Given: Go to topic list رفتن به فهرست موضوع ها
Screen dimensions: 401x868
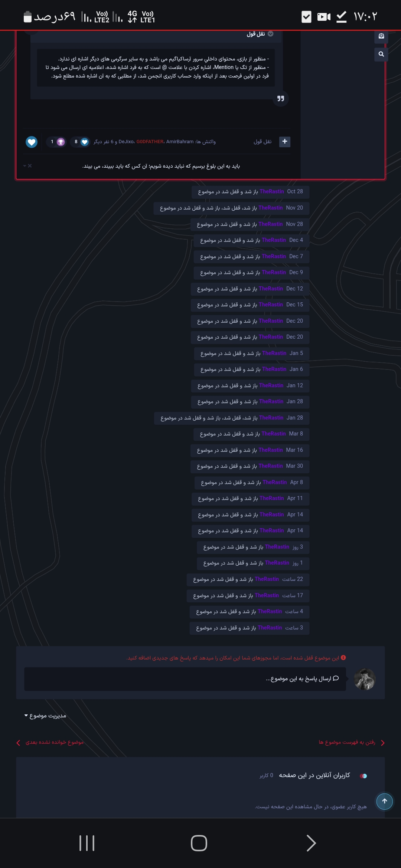Looking at the screenshot, I should pyautogui.click(x=347, y=742).
